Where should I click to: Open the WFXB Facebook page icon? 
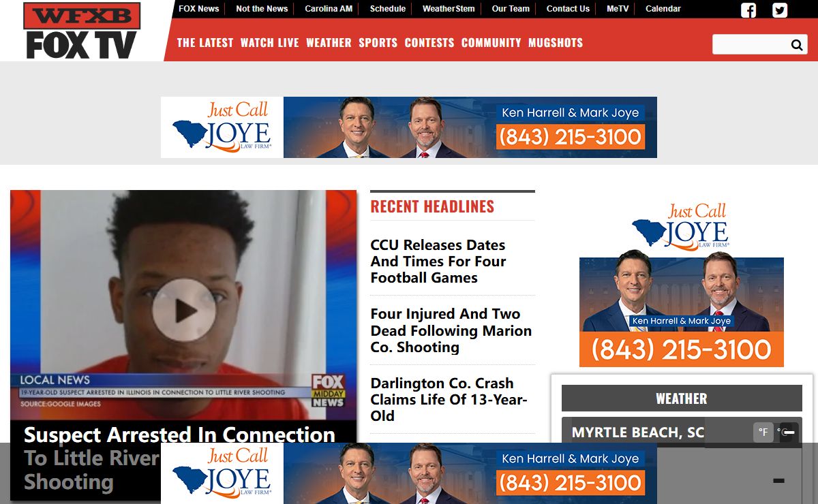[748, 10]
